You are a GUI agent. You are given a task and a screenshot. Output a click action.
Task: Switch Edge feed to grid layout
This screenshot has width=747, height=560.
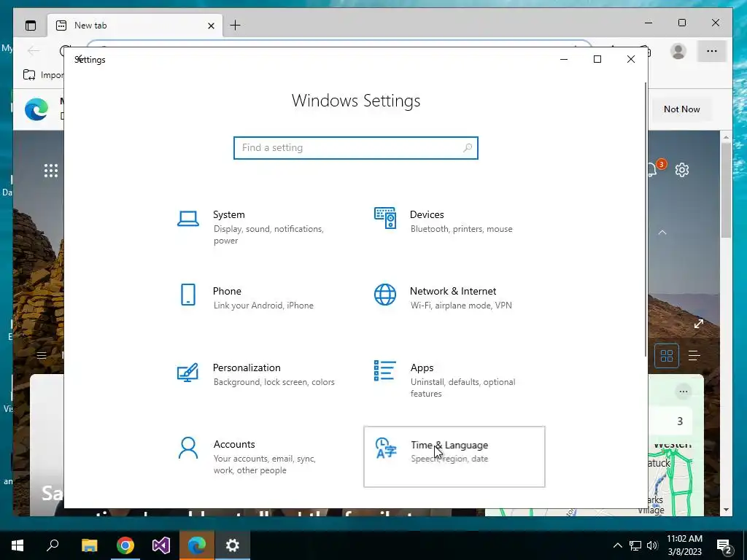point(667,355)
